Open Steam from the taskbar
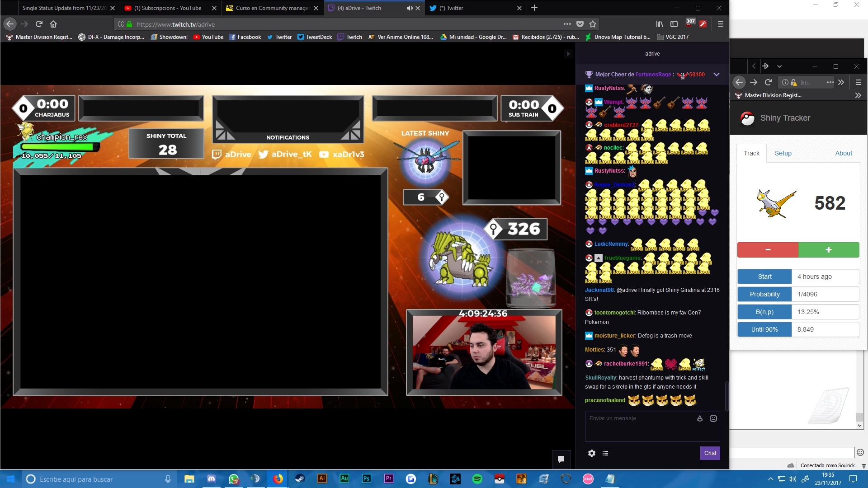Image resolution: width=868 pixels, height=488 pixels. [x=300, y=479]
